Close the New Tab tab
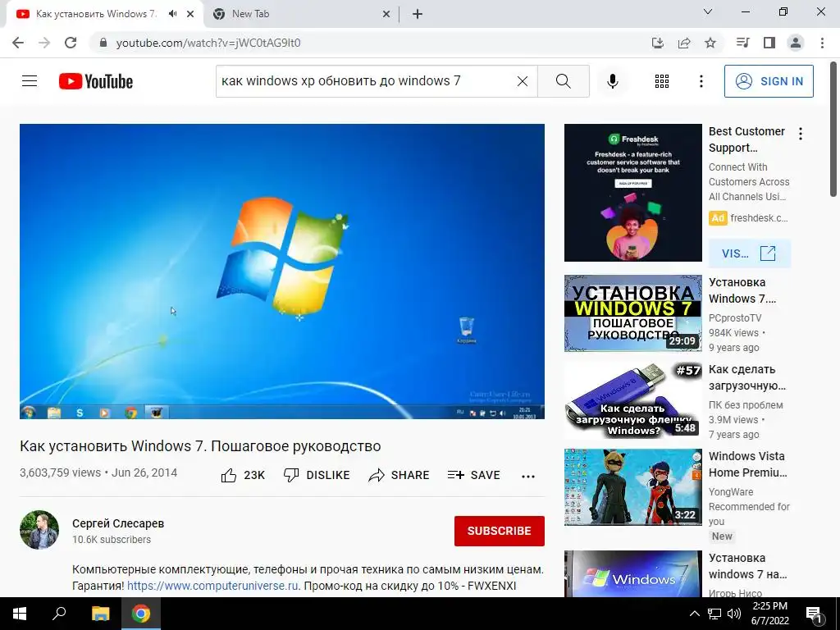Viewport: 840px width, 630px height. click(386, 15)
